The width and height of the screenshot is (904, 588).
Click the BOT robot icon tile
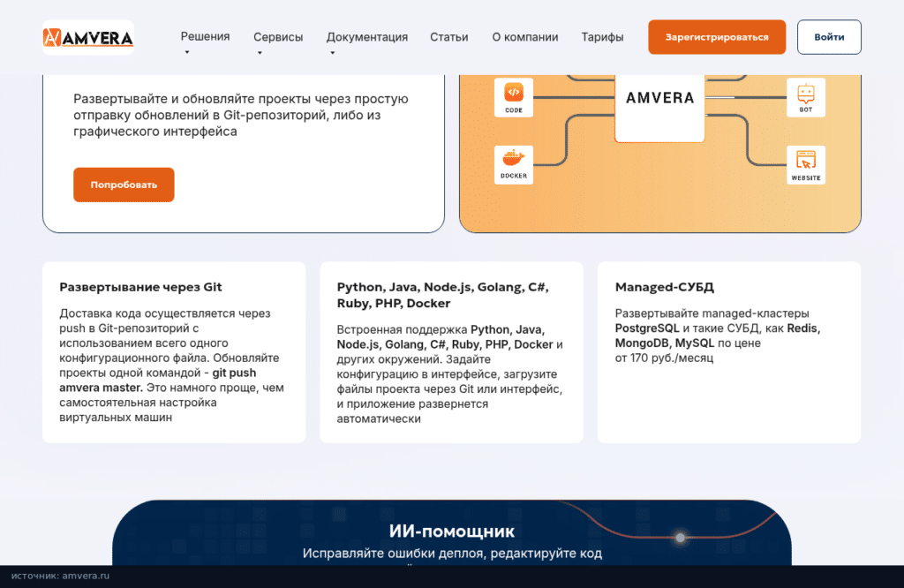(806, 97)
